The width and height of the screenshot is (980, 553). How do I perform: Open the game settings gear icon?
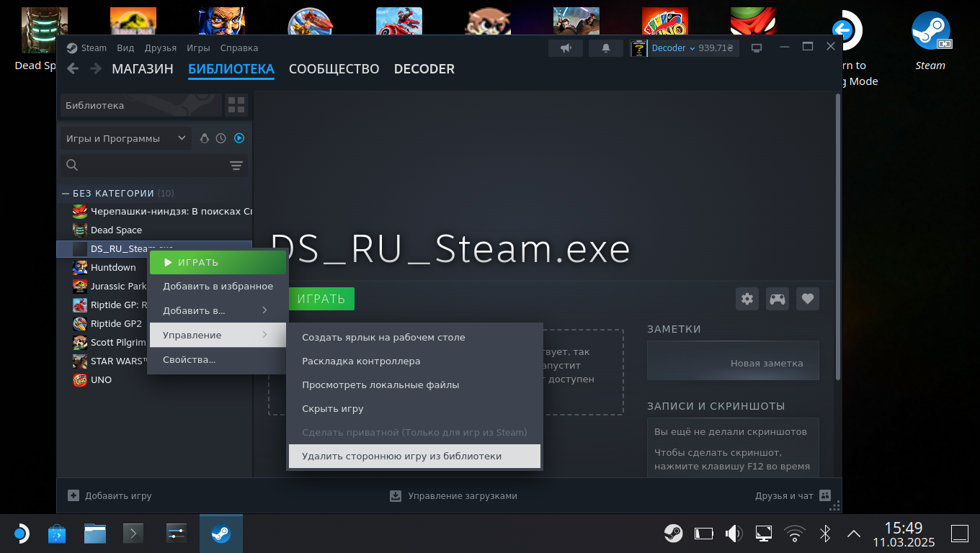pos(747,299)
